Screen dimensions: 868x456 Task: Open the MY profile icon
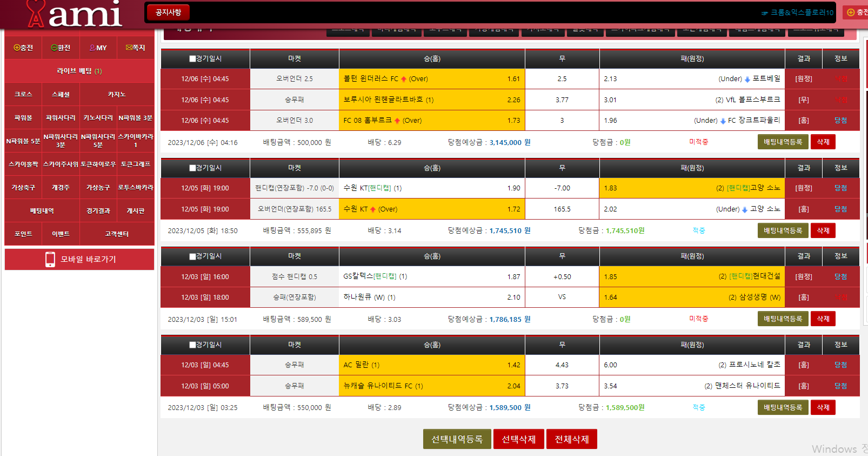98,48
